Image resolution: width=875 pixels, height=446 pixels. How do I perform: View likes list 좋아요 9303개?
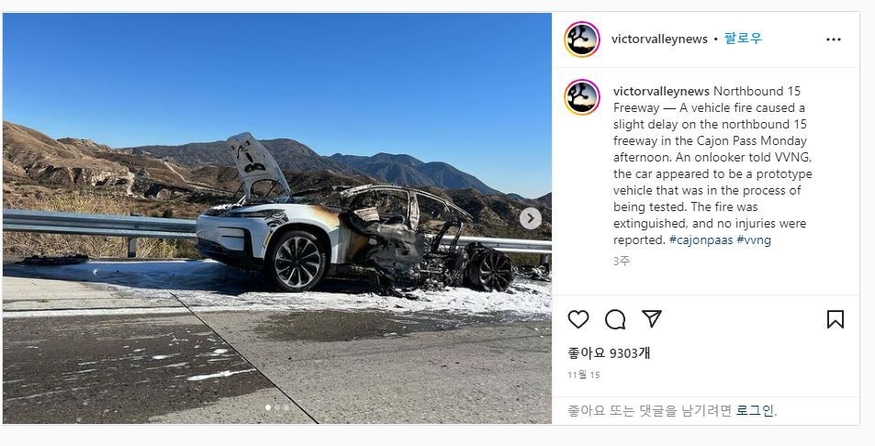point(609,353)
